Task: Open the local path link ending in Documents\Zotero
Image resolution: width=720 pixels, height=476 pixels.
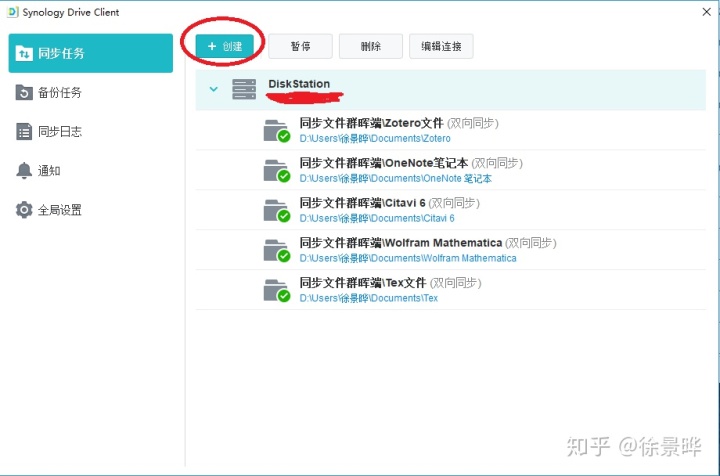Action: coord(375,138)
